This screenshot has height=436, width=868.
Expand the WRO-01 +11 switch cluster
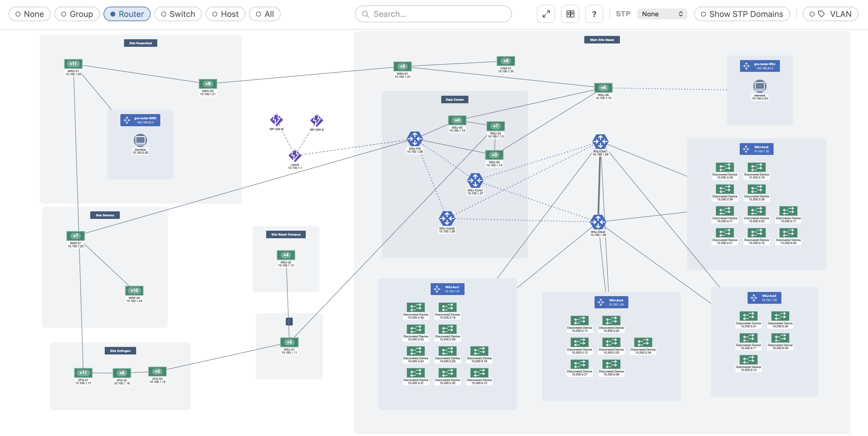[x=73, y=64]
